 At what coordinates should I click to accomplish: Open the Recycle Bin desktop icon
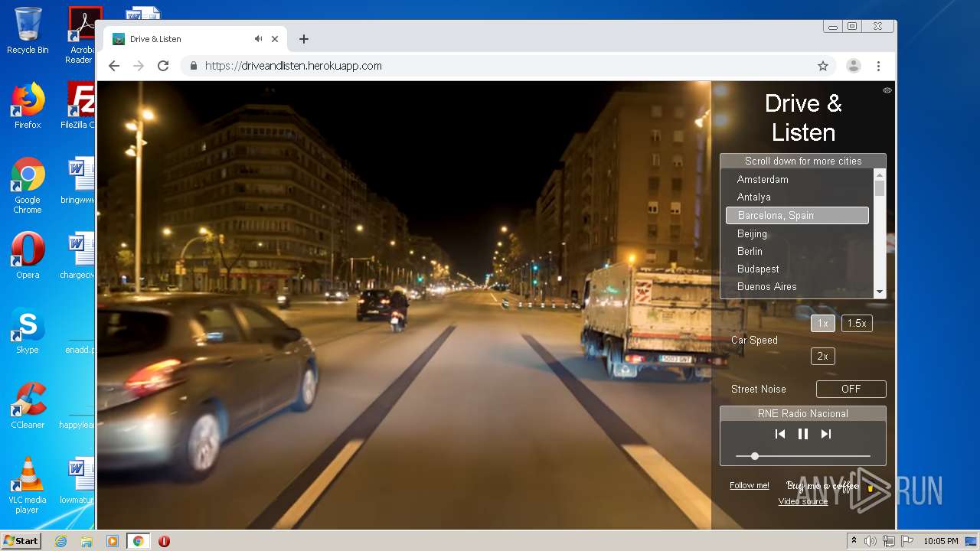pyautogui.click(x=28, y=31)
